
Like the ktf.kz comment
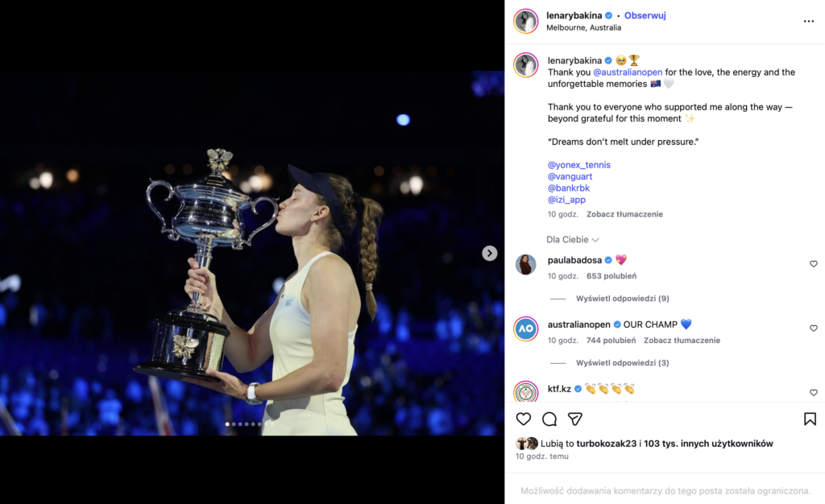click(813, 393)
